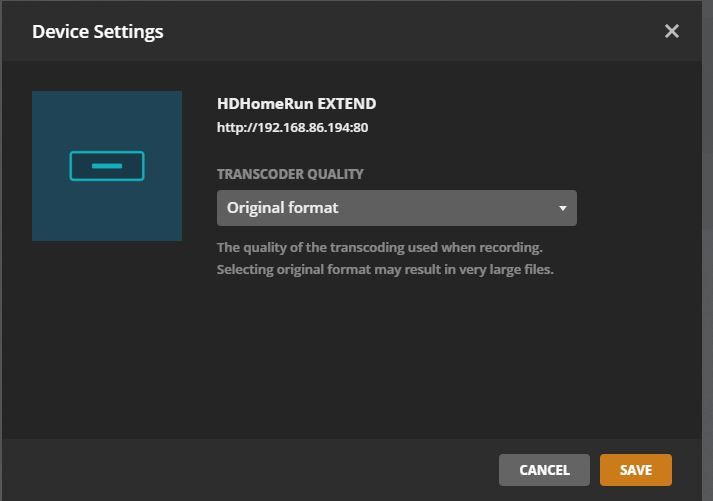
Task: Click 'The quality of the transcoding' description line
Action: pyautogui.click(x=380, y=247)
